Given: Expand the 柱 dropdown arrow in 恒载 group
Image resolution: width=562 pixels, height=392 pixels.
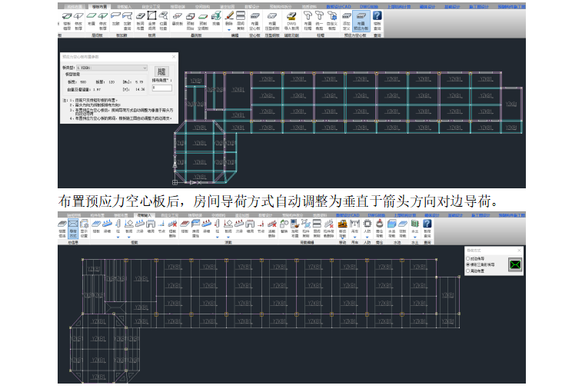Looking at the screenshot, I should tap(118, 238).
